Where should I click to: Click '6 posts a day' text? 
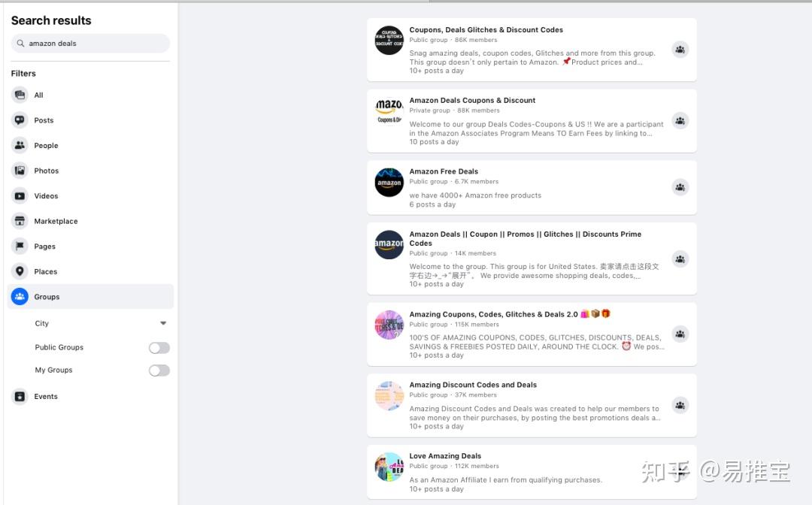point(432,204)
